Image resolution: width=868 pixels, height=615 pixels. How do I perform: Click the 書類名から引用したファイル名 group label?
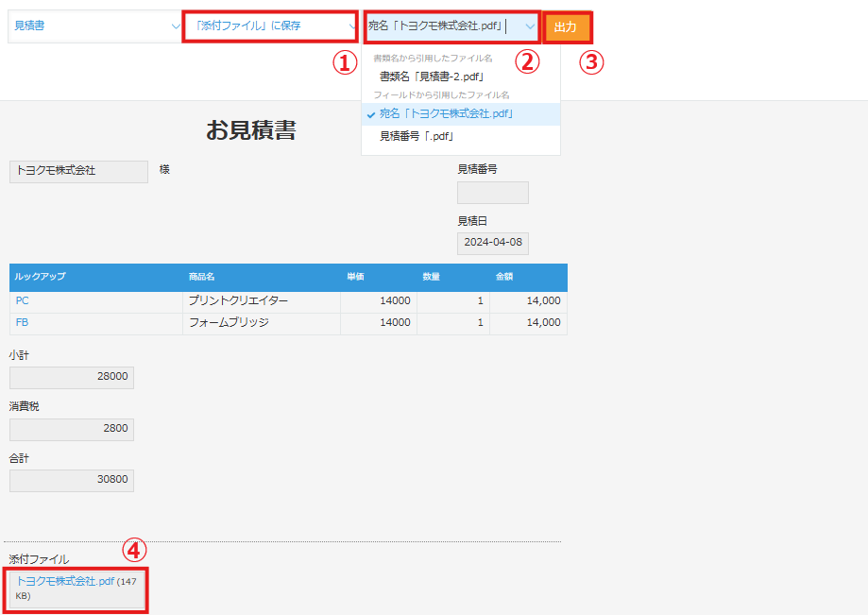tap(433, 59)
